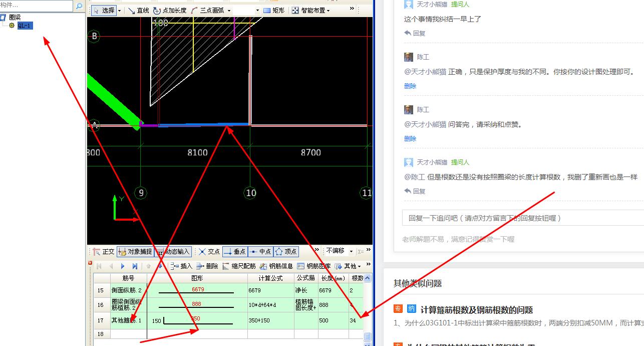The image size is (644, 346).
Task: Click the 长度(mm) column header
Action: tap(334, 278)
